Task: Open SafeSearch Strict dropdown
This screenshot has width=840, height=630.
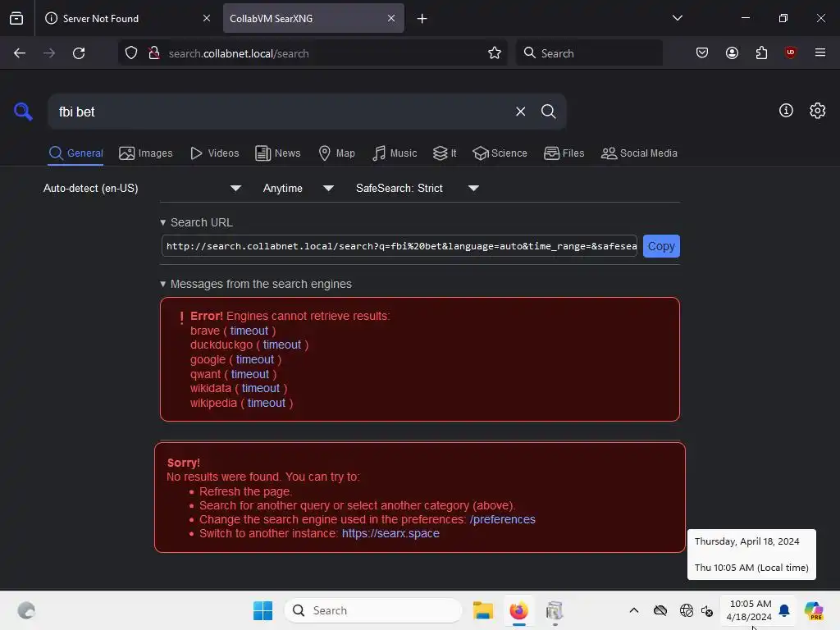Action: pyautogui.click(x=418, y=188)
